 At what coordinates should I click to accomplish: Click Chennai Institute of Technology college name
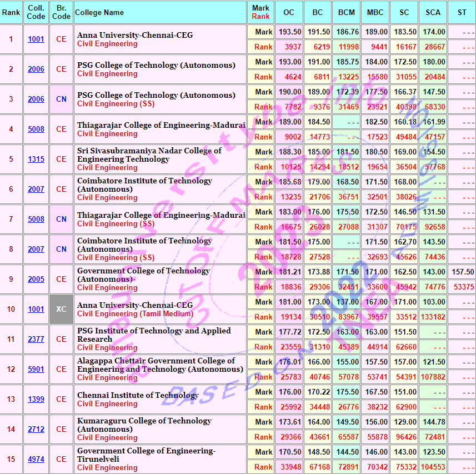pyautogui.click(x=138, y=395)
